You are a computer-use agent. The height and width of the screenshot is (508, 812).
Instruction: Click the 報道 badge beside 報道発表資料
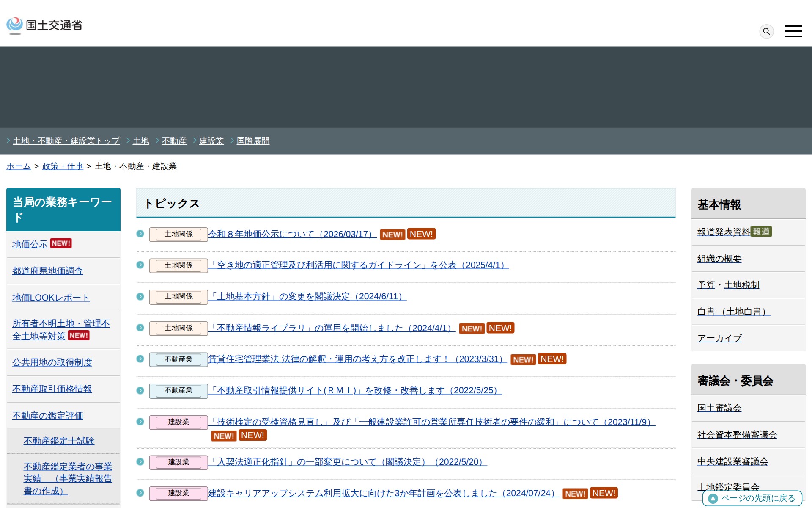coord(761,232)
